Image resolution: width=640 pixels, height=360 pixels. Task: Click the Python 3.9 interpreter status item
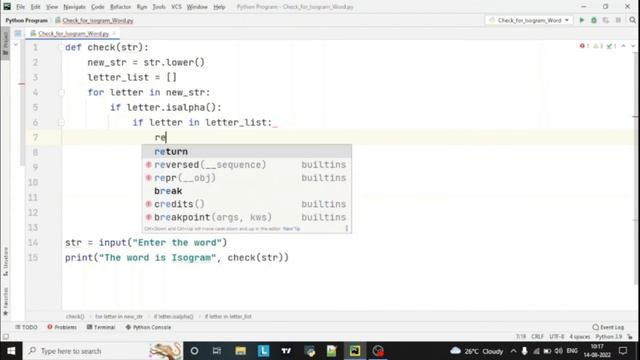point(609,337)
